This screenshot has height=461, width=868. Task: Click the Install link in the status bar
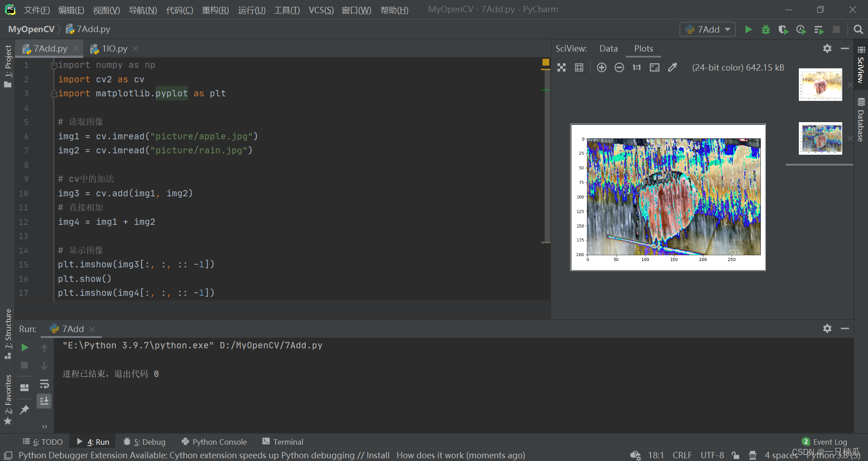coord(378,455)
